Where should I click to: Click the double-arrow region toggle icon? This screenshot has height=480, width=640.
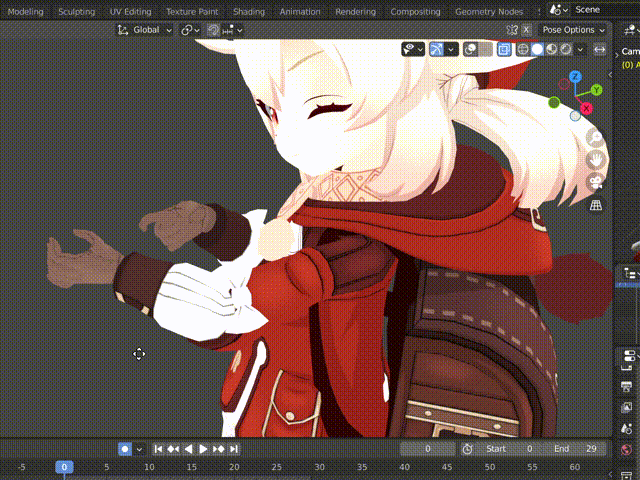click(599, 49)
